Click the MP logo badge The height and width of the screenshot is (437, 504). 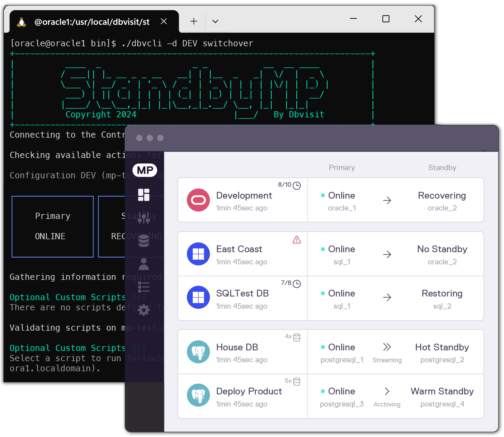(145, 170)
